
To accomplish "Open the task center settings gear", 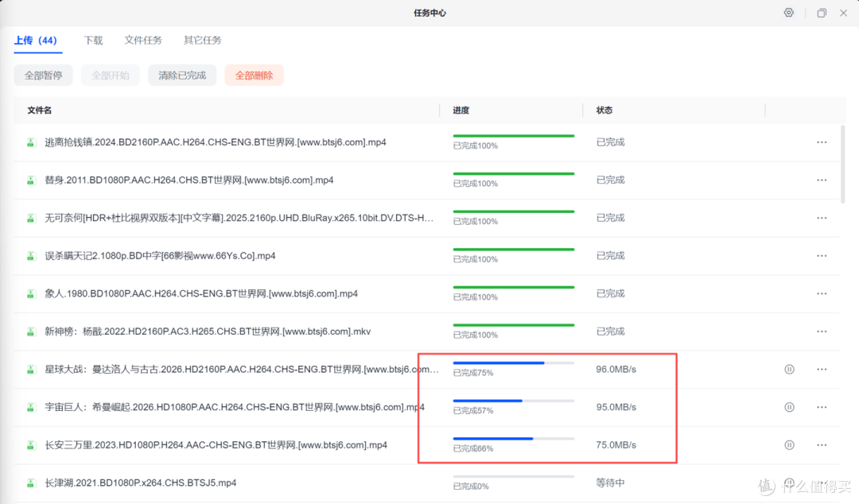I will pyautogui.click(x=788, y=13).
